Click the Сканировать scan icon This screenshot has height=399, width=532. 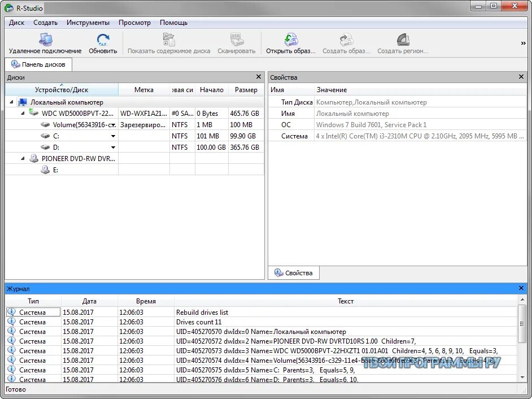pyautogui.click(x=237, y=40)
